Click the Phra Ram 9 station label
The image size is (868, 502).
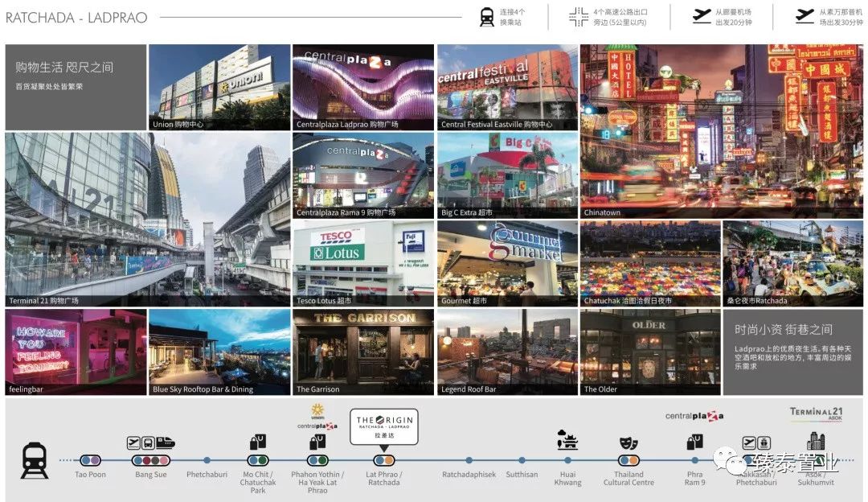tap(694, 478)
